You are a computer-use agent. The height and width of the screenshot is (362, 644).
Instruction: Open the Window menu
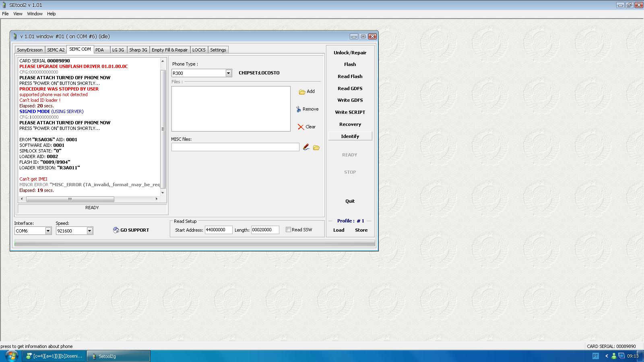35,14
